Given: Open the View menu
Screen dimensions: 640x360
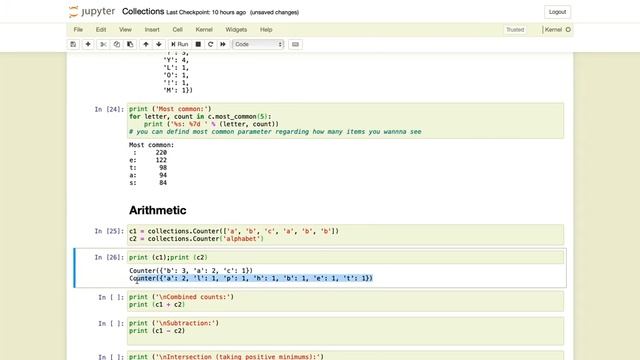Looking at the screenshot, I should click(125, 29).
